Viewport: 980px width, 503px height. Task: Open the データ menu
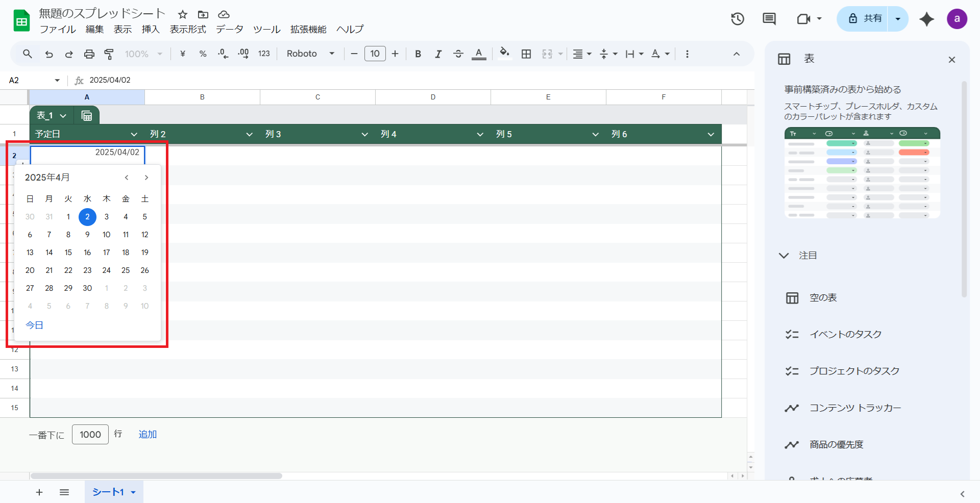pos(229,30)
